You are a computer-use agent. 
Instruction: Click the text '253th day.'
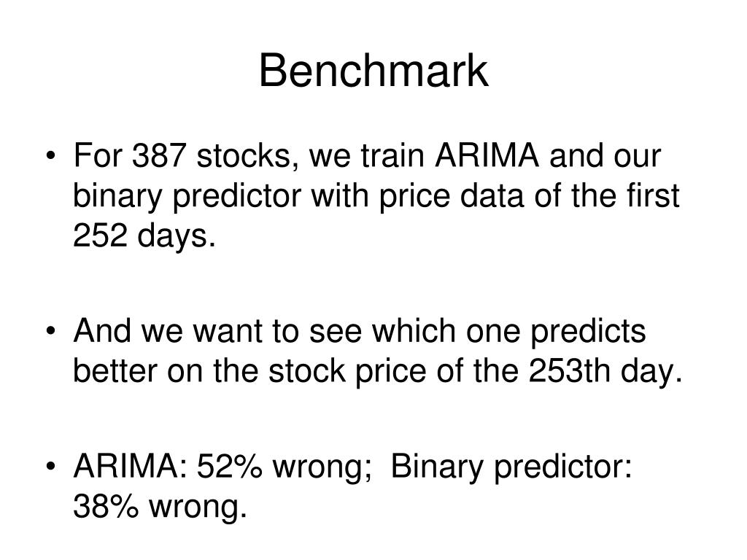point(605,370)
